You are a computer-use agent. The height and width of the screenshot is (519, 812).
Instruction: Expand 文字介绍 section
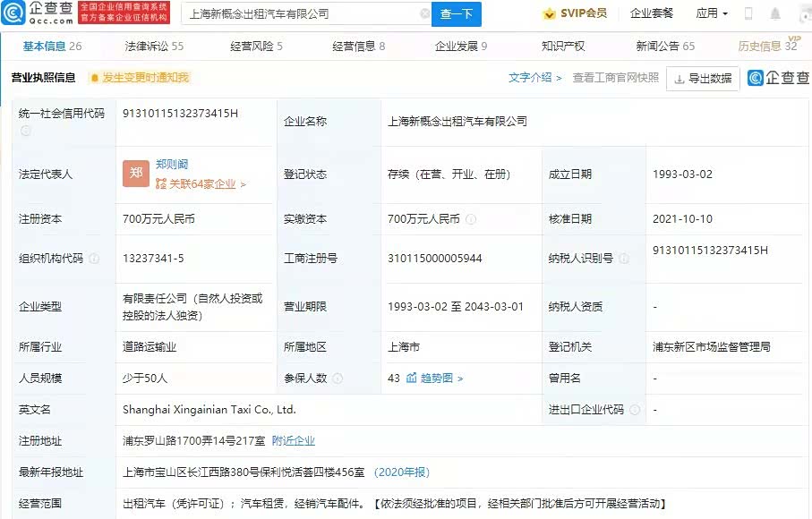tap(534, 78)
